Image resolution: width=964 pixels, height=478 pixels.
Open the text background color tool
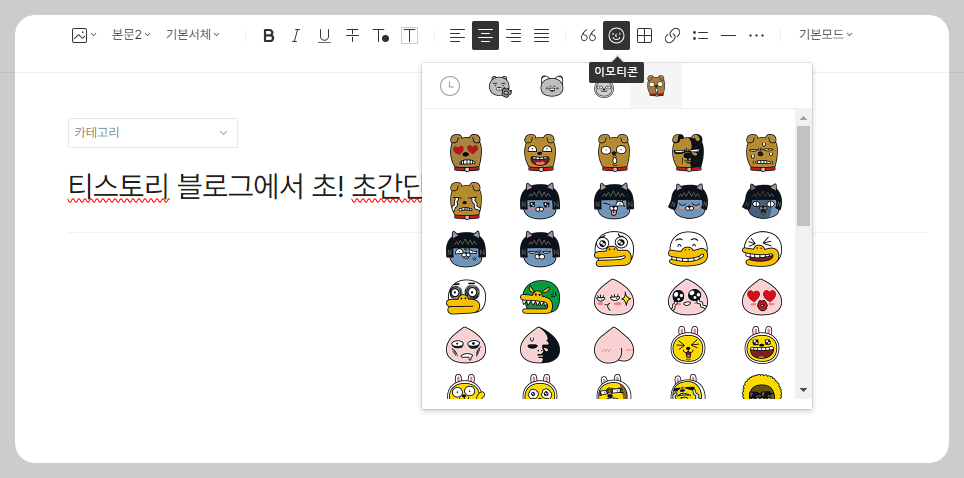coord(409,36)
